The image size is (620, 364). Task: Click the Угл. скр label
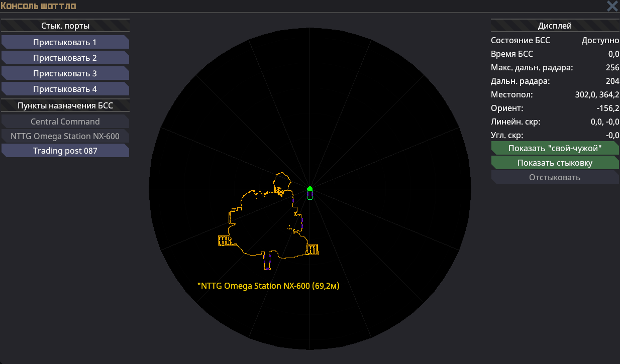click(x=507, y=135)
